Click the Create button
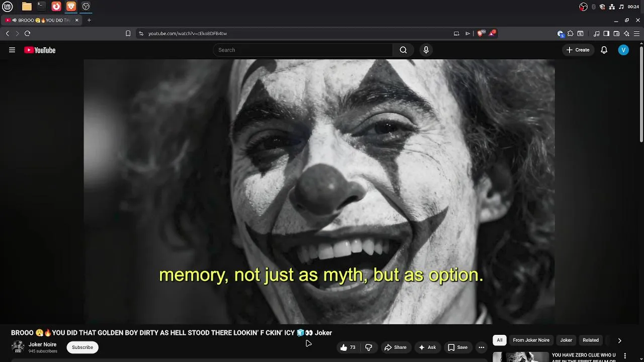Image resolution: width=644 pixels, height=362 pixels. pyautogui.click(x=578, y=50)
